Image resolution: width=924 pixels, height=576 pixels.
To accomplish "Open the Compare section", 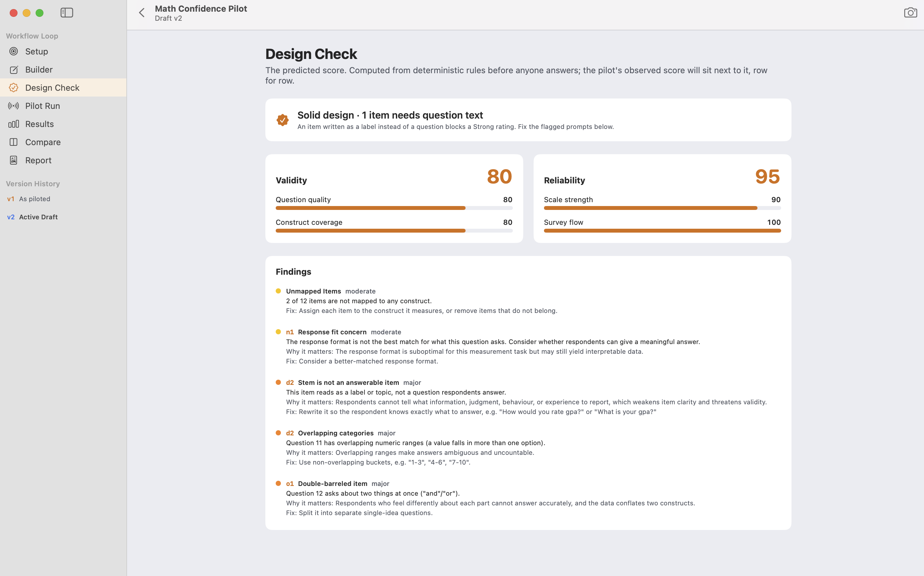I will [63, 142].
